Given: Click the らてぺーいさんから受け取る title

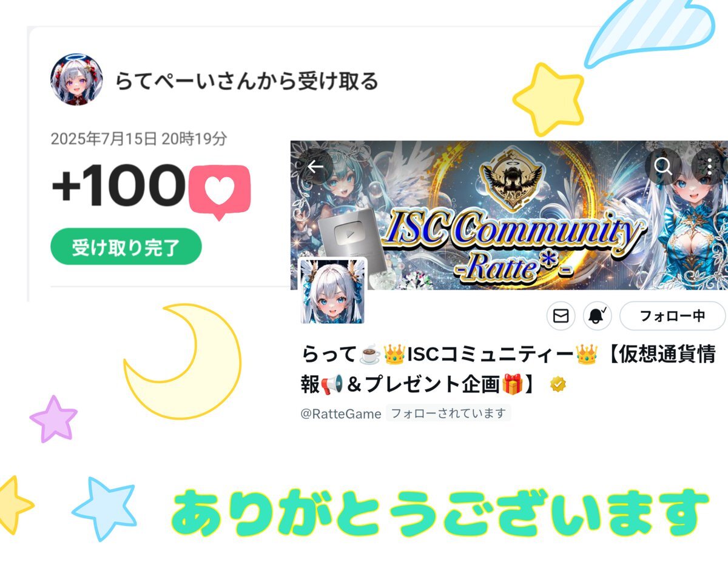Looking at the screenshot, I should pos(246,81).
